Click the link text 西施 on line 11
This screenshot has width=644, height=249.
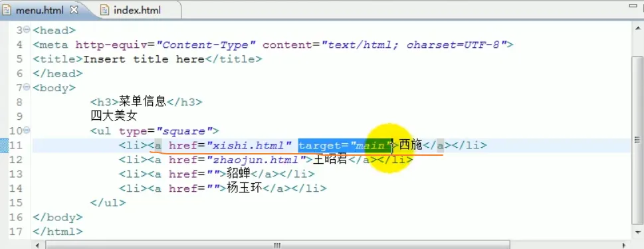click(410, 145)
